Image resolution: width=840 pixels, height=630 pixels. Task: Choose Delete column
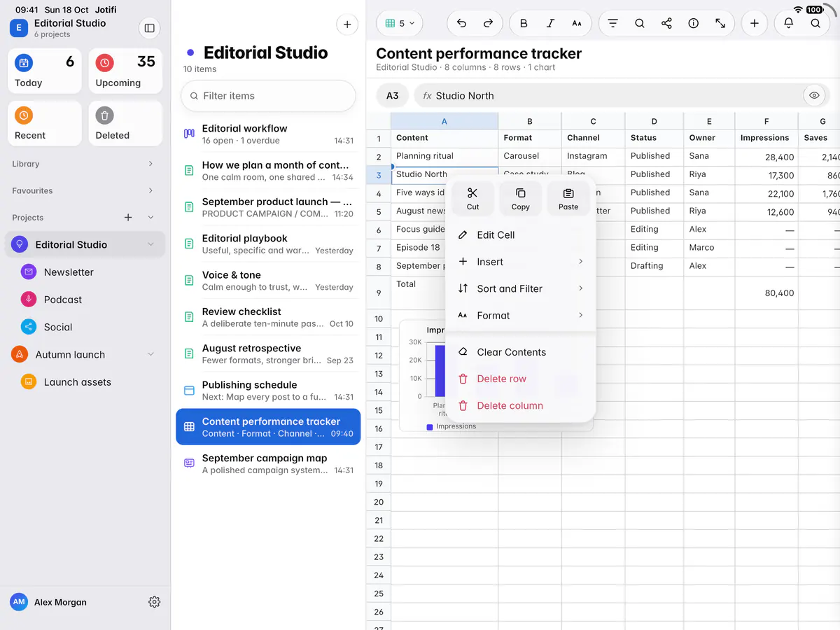point(520,406)
